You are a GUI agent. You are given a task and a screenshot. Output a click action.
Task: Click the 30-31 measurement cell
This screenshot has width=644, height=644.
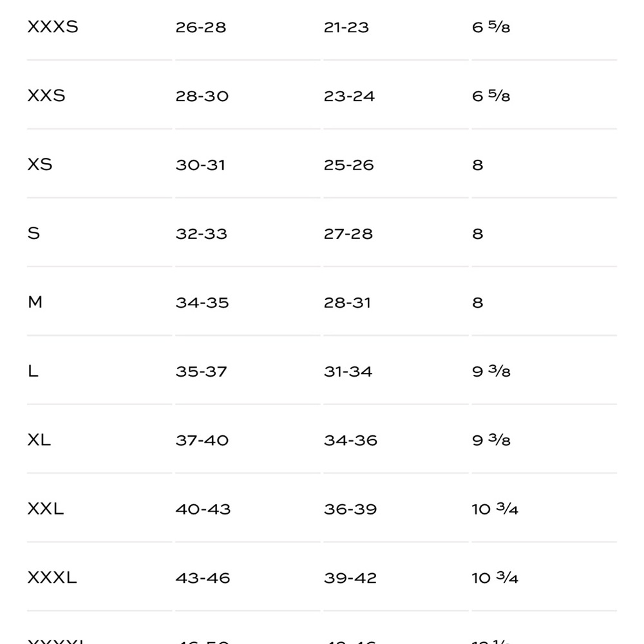(x=200, y=166)
